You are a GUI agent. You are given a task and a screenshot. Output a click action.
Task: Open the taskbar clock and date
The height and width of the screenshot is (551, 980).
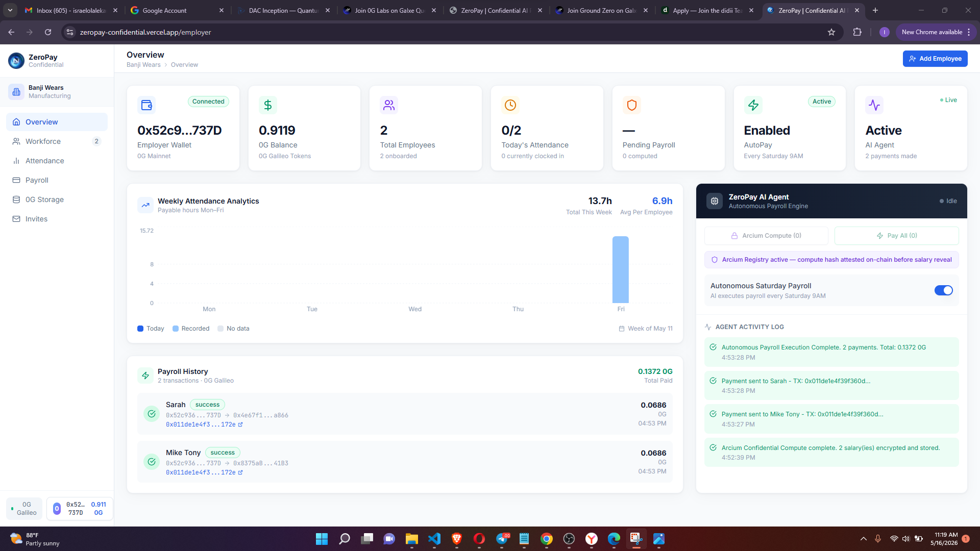944,539
